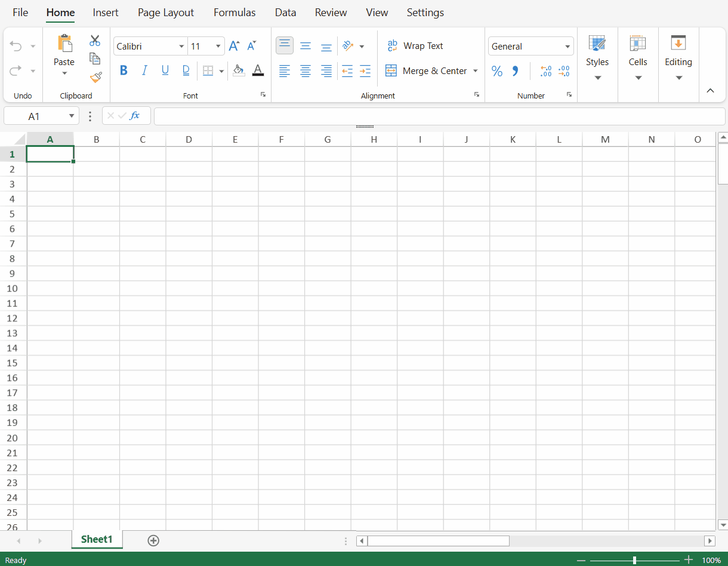The width and height of the screenshot is (728, 566).
Task: Open the Page Layout tab
Action: point(166,13)
